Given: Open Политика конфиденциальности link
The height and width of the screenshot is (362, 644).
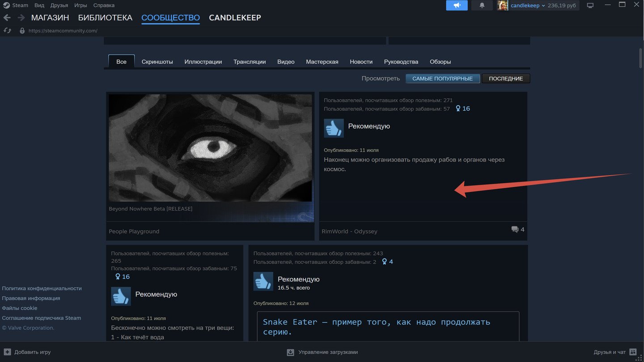Looking at the screenshot, I should 42,288.
